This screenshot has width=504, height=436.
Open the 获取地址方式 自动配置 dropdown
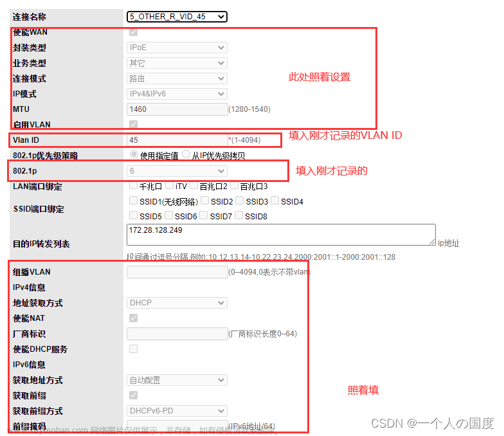177,380
